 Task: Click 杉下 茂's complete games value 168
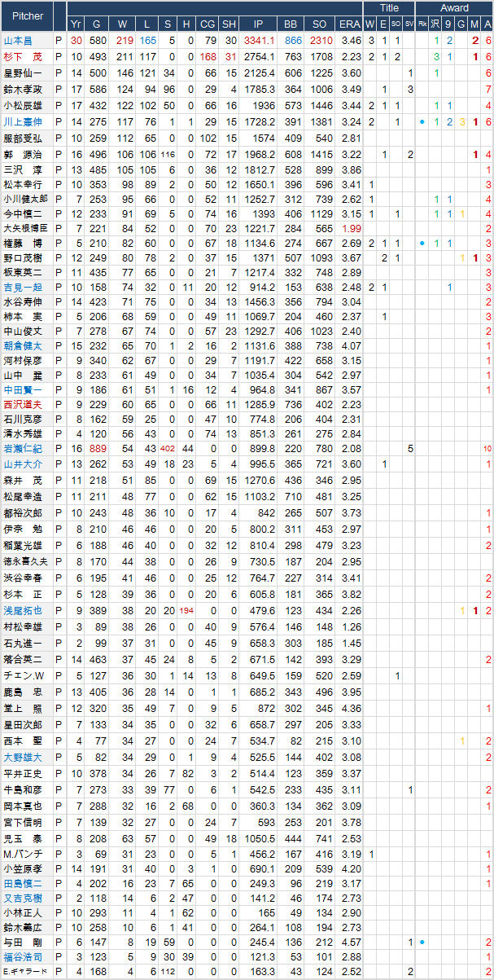208,56
